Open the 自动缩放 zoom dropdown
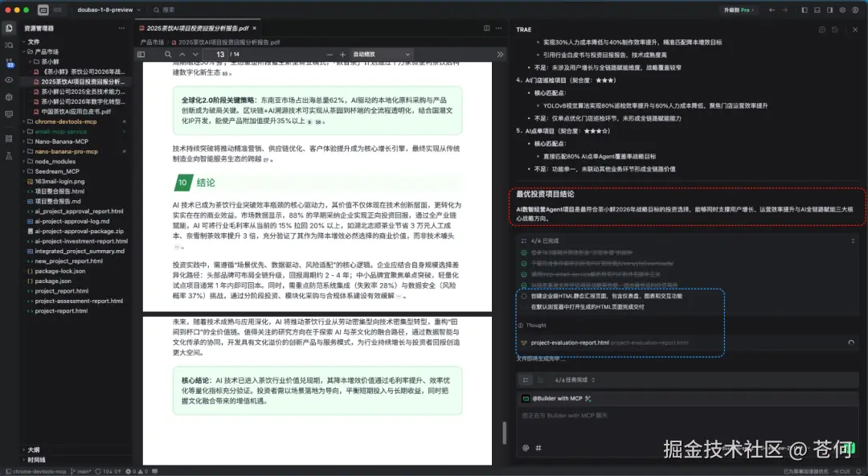The image size is (868, 476). click(382, 54)
